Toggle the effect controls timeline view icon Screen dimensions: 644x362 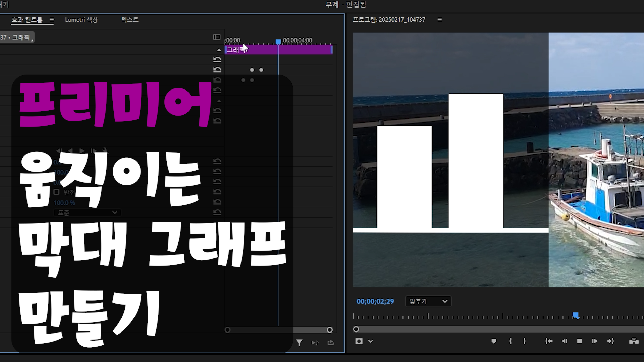(x=217, y=37)
